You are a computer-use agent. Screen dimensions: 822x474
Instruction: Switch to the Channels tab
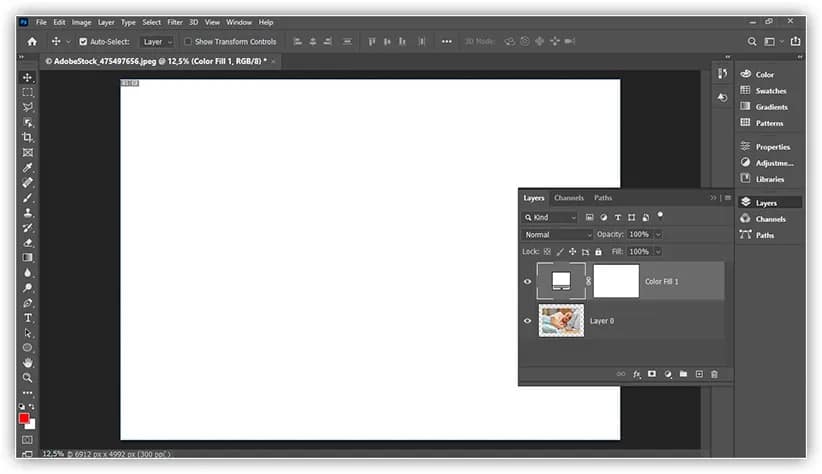click(x=569, y=198)
